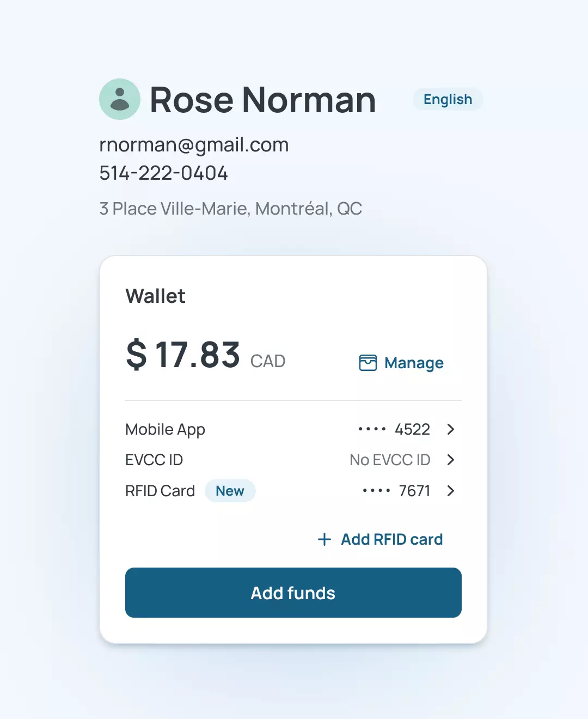
Task: Select the Mobile App row label
Action: click(165, 430)
